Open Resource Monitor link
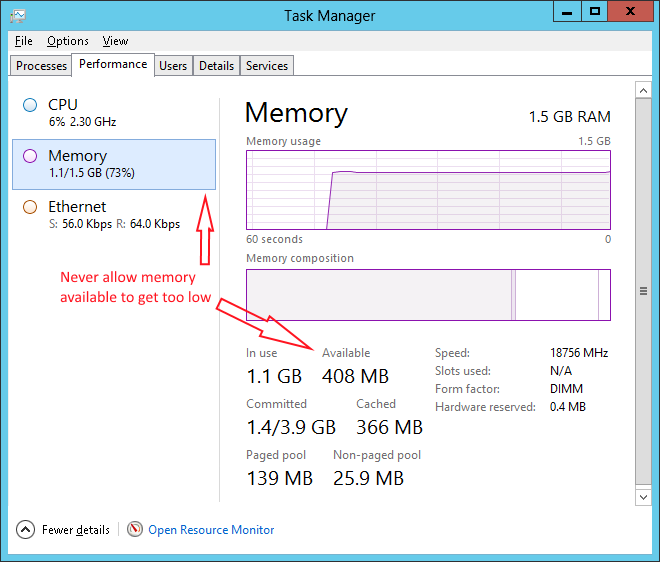660x562 pixels. pyautogui.click(x=211, y=530)
